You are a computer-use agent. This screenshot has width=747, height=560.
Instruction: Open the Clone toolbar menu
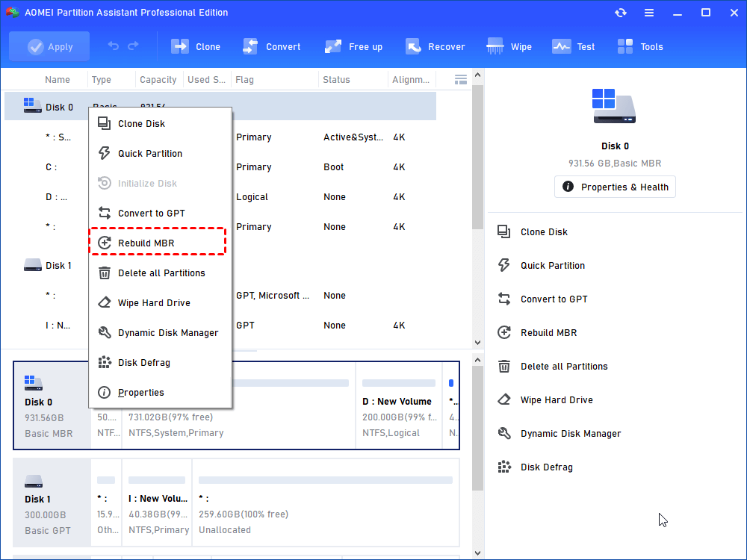click(196, 46)
